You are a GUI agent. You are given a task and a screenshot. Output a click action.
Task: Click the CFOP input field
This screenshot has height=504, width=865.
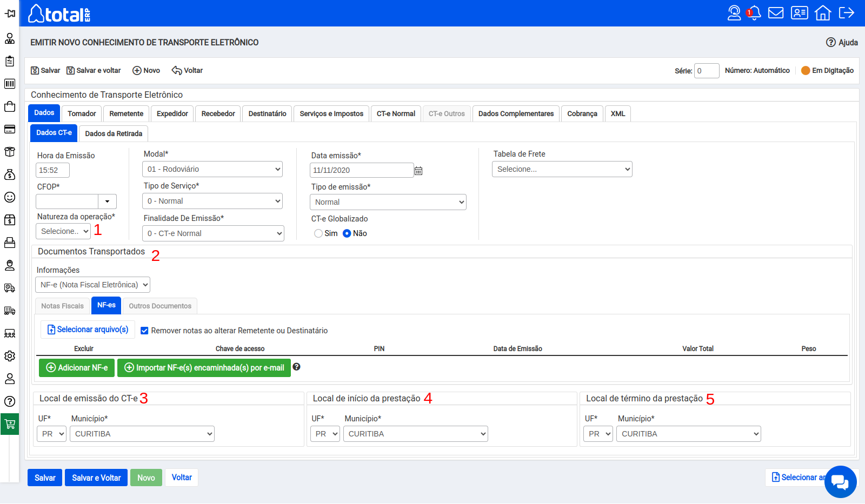pos(67,201)
